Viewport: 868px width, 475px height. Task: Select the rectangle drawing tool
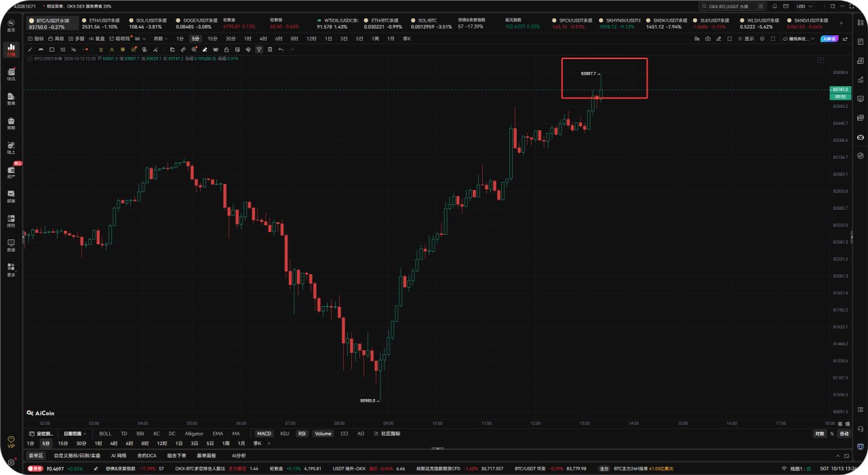[52, 50]
